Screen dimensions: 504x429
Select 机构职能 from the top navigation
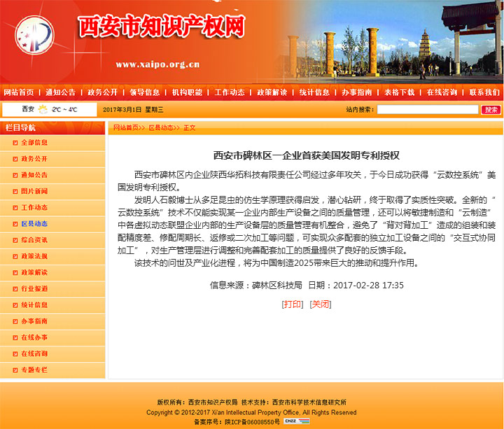[x=187, y=92]
